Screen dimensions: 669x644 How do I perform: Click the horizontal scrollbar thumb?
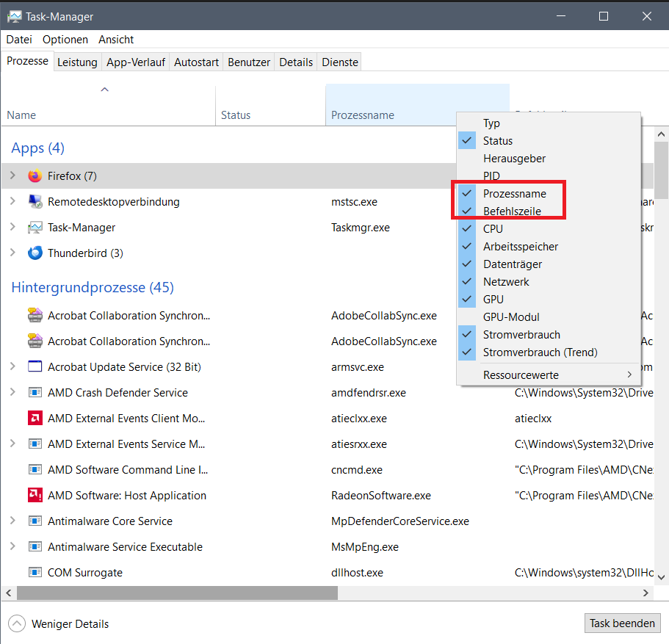pyautogui.click(x=177, y=593)
